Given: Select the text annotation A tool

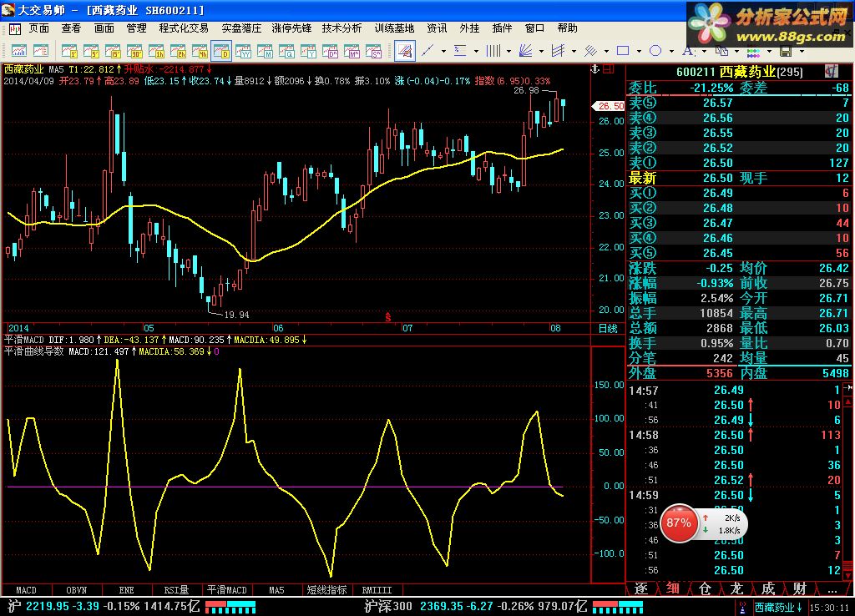Looking at the screenshot, I should pyautogui.click(x=688, y=51).
